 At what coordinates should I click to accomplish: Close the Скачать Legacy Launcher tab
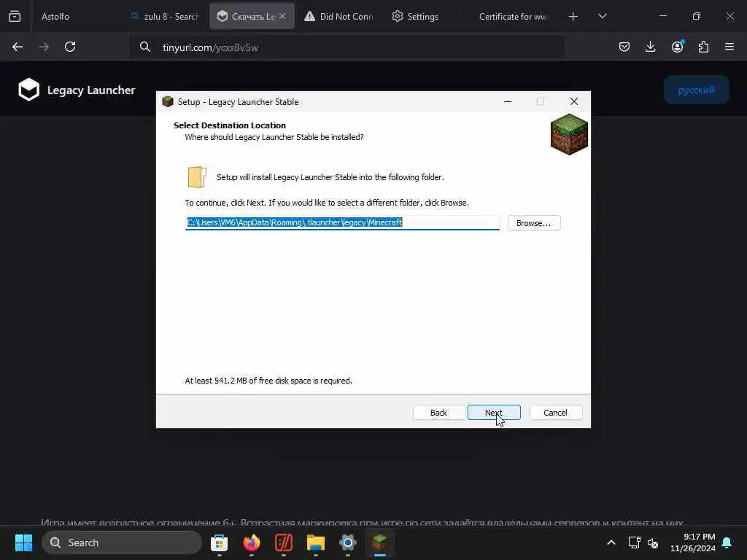(x=282, y=16)
